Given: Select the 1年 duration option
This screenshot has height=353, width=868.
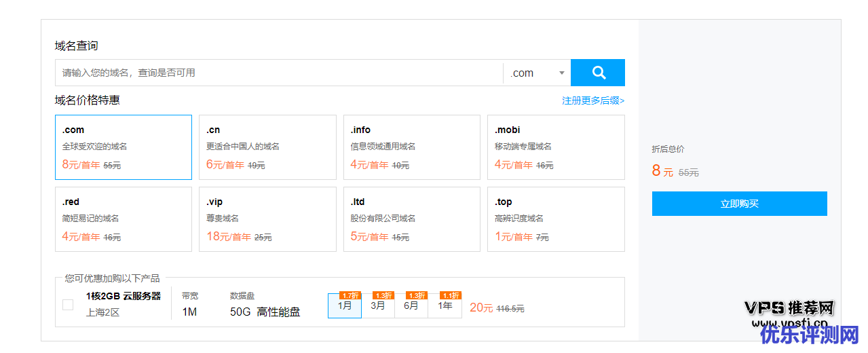Looking at the screenshot, I should tap(445, 306).
